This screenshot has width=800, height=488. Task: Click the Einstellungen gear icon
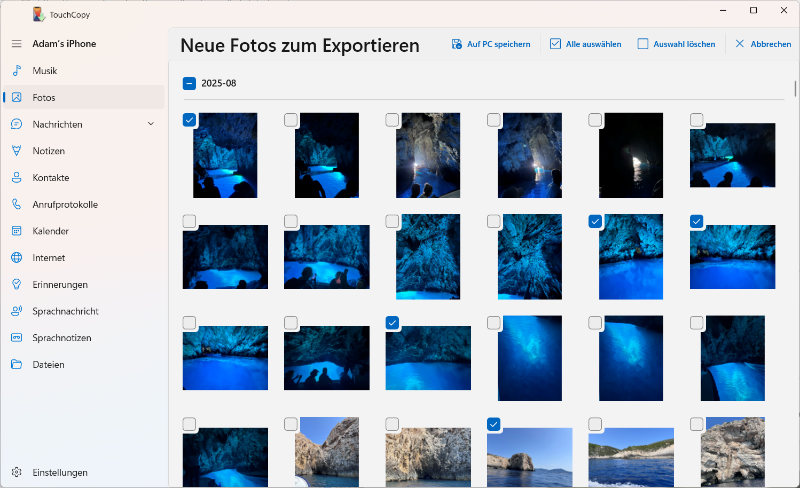coord(16,472)
